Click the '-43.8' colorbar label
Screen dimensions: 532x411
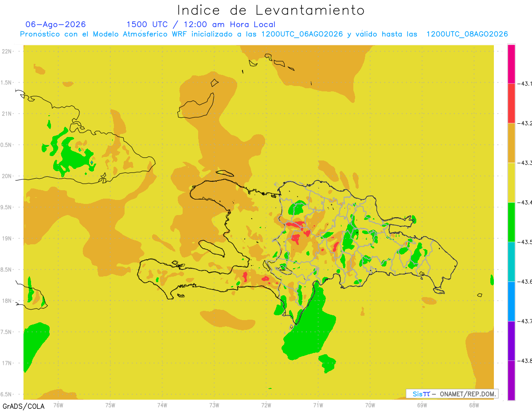(525, 360)
